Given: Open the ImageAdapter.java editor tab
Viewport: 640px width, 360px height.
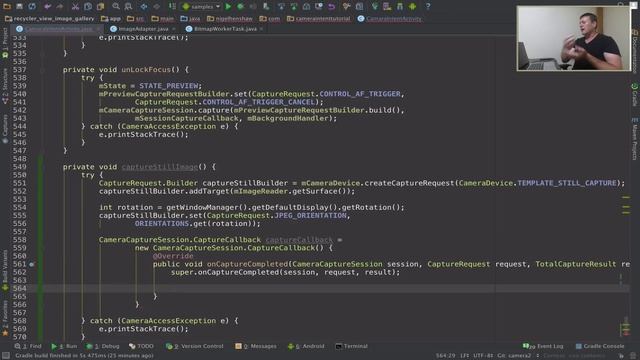Looking at the screenshot, I should [143, 29].
